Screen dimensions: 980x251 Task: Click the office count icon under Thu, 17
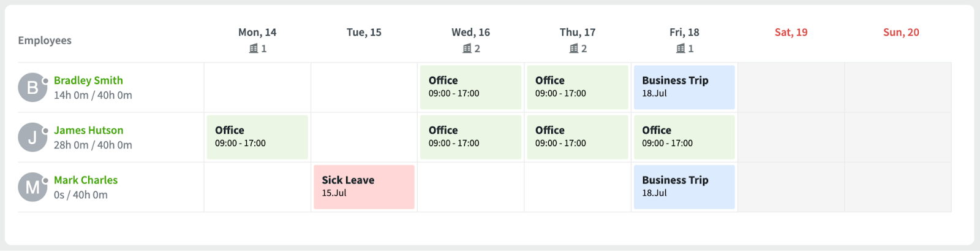(574, 48)
